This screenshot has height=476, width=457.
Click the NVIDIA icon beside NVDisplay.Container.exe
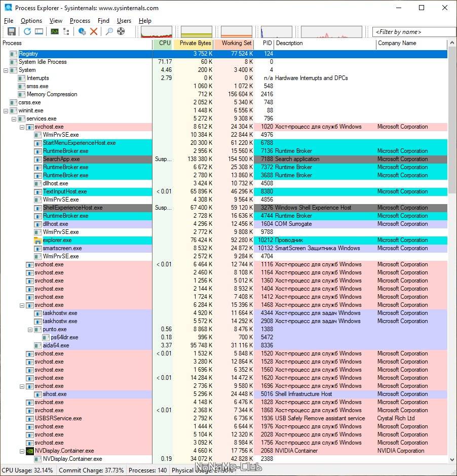coord(30,451)
